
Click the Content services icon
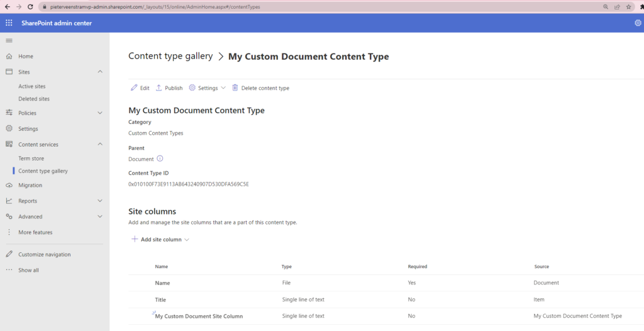click(x=9, y=144)
